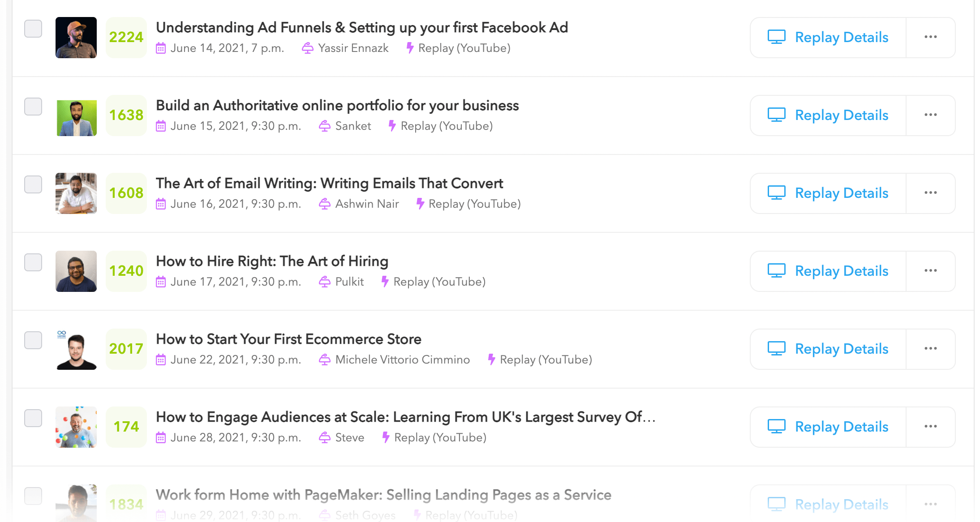Click monitor icon in Ecommerce Store Replay Details
980x522 pixels.
(x=776, y=349)
